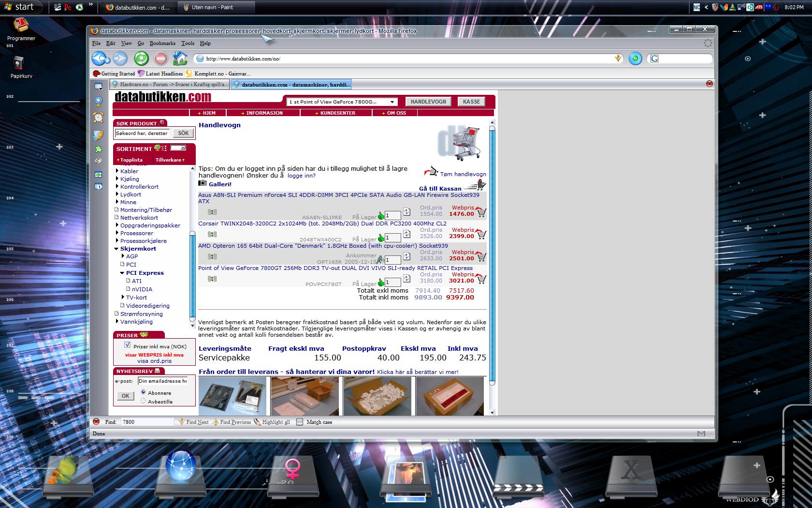The width and height of the screenshot is (812, 508).
Task: Select the Avbestille radio button
Action: pos(143,401)
